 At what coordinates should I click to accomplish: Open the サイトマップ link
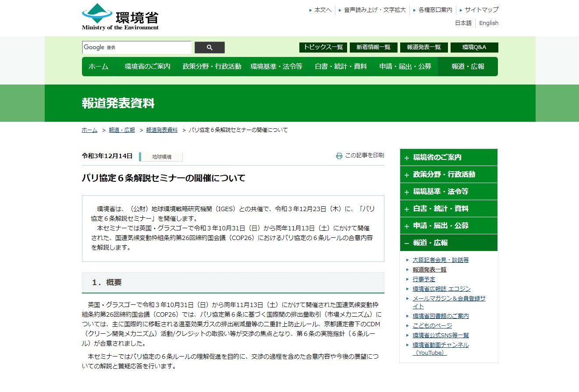pyautogui.click(x=481, y=10)
